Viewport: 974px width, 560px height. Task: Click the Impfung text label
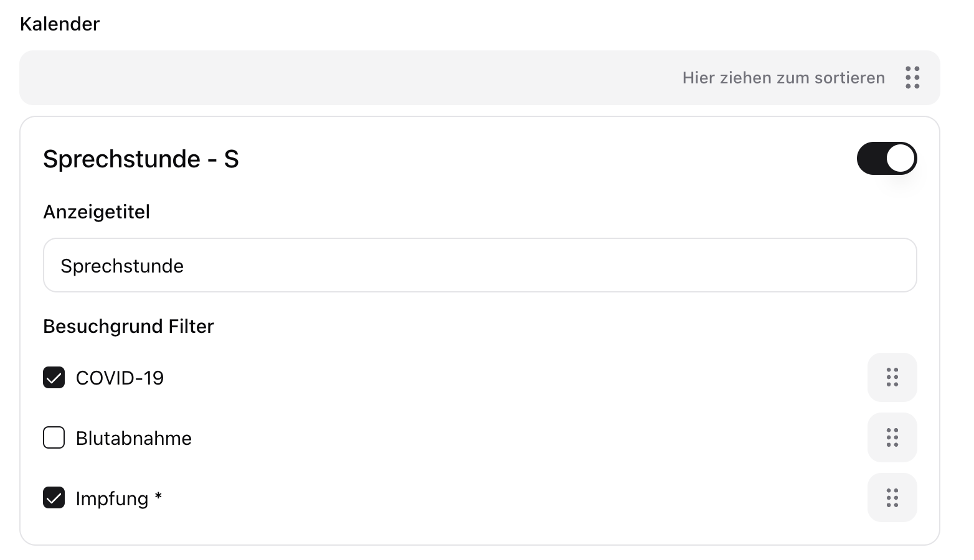pos(112,499)
